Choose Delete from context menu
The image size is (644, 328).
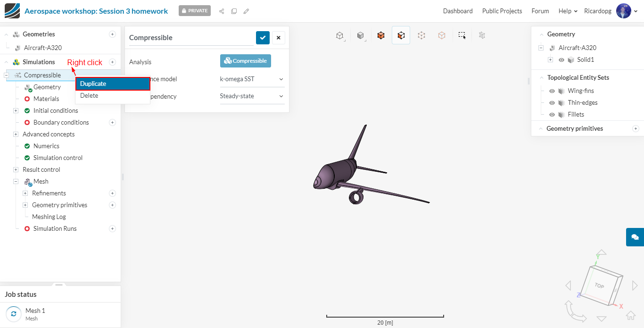click(x=113, y=95)
